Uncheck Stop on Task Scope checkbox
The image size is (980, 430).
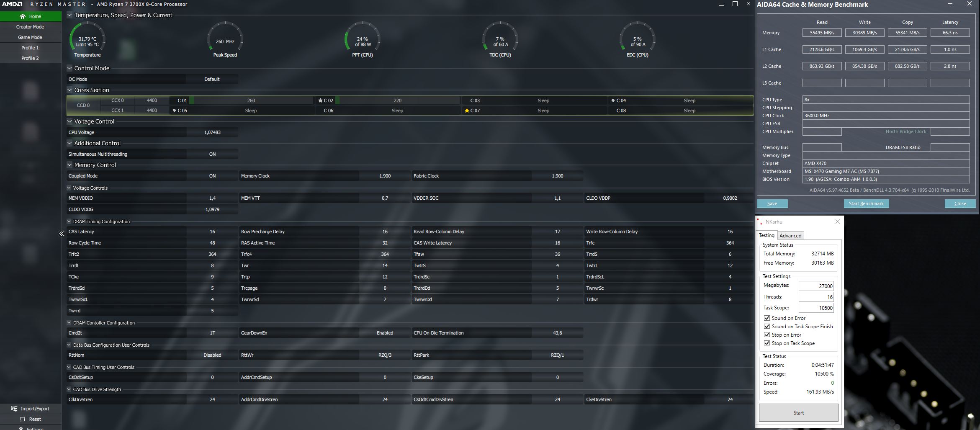(x=767, y=343)
